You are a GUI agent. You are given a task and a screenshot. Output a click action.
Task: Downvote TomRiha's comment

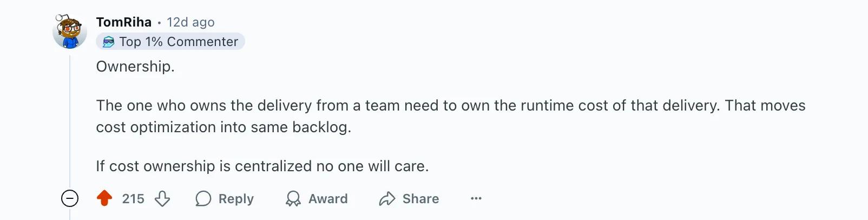coord(162,199)
